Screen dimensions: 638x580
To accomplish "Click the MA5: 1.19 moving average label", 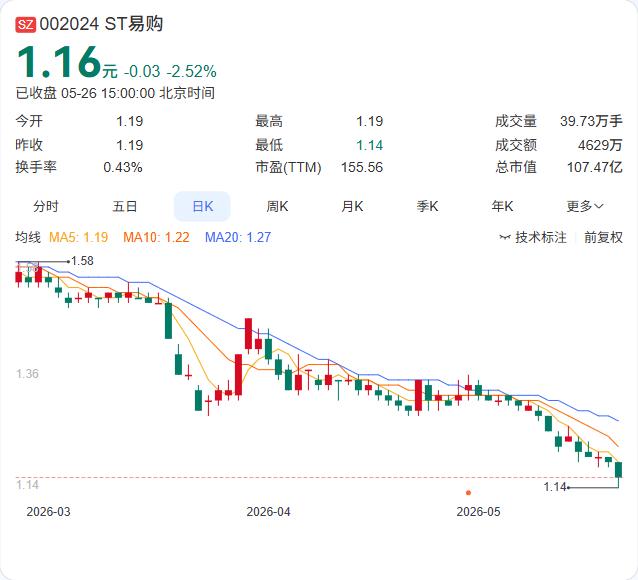I will (x=79, y=237).
